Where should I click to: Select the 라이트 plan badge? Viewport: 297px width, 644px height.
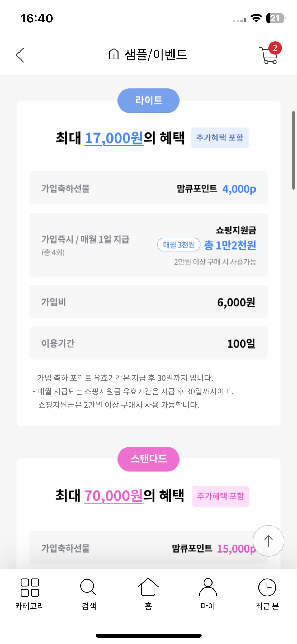tap(148, 100)
